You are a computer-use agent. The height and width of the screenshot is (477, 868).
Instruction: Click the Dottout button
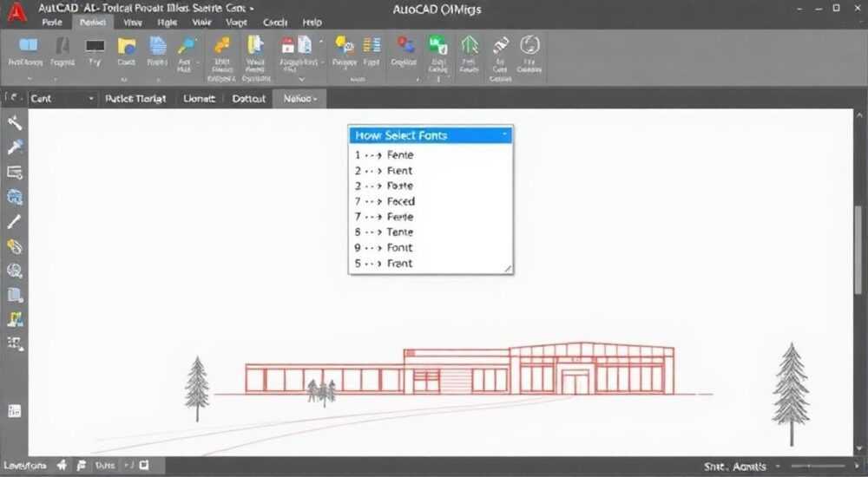click(248, 99)
